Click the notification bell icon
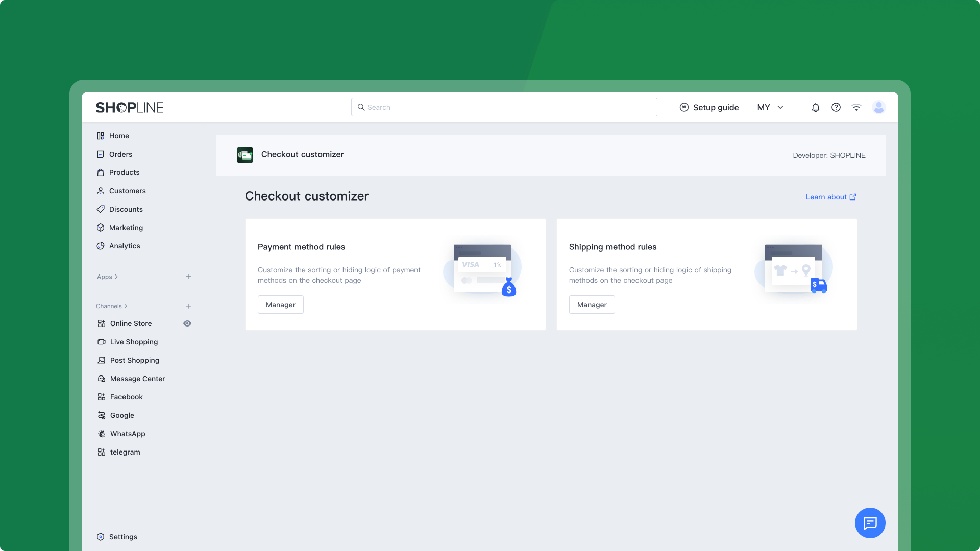 (x=816, y=107)
